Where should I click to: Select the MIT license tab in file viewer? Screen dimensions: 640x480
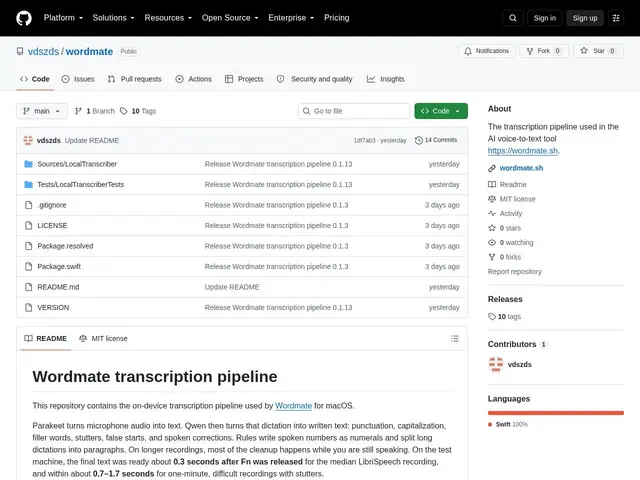103,338
